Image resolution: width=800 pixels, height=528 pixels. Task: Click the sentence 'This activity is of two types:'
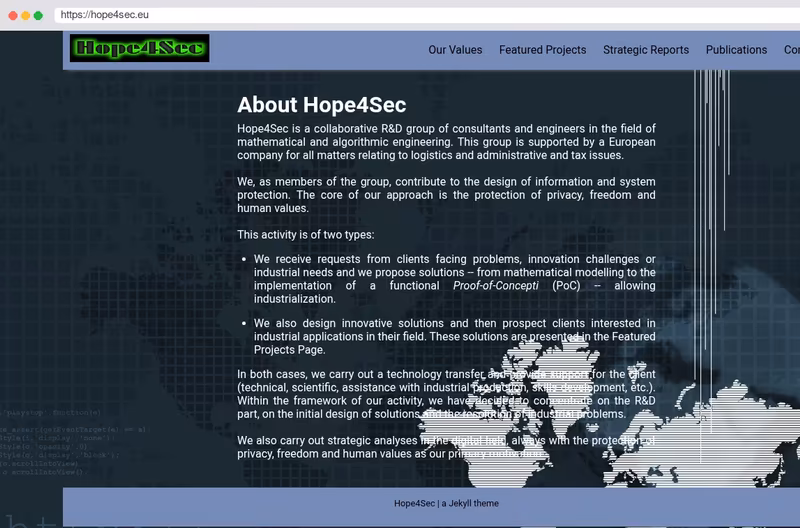click(306, 235)
